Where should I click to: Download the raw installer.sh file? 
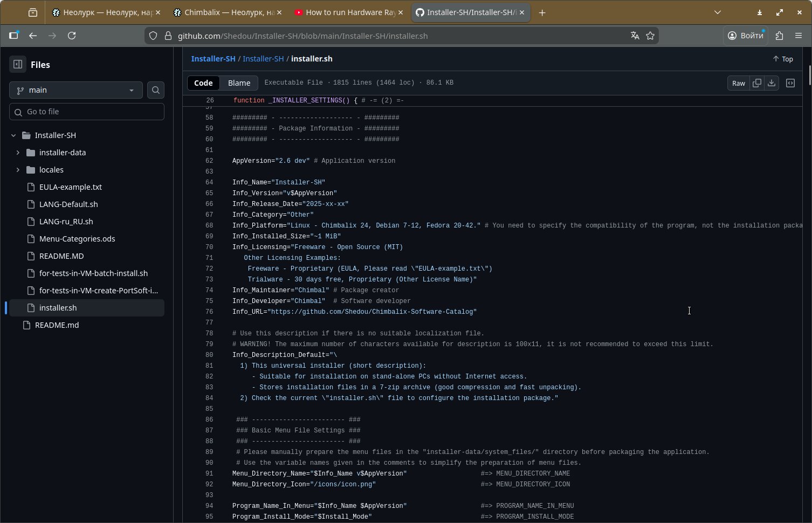772,83
